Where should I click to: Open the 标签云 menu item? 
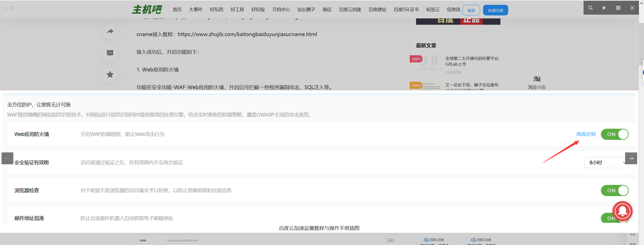point(433,10)
